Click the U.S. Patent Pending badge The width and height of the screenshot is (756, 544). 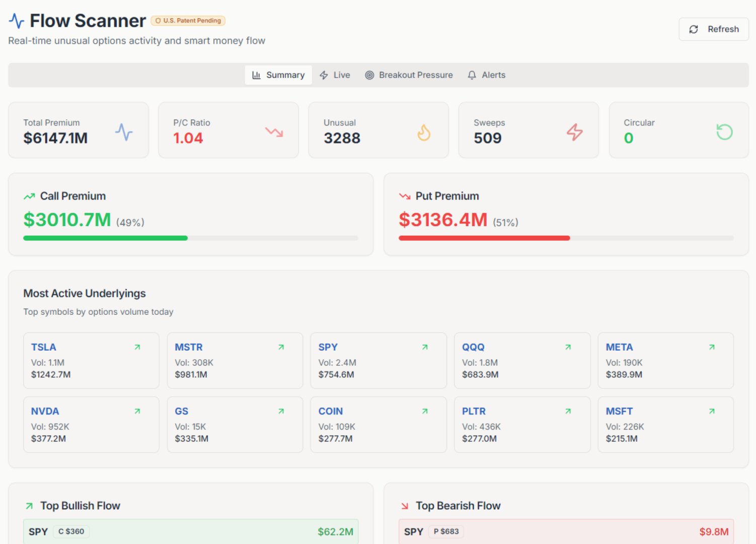pyautogui.click(x=188, y=21)
